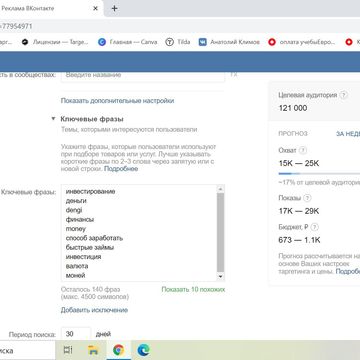Open Microsoft Edge from the taskbar
This screenshot has height=360, width=360.
143,350
